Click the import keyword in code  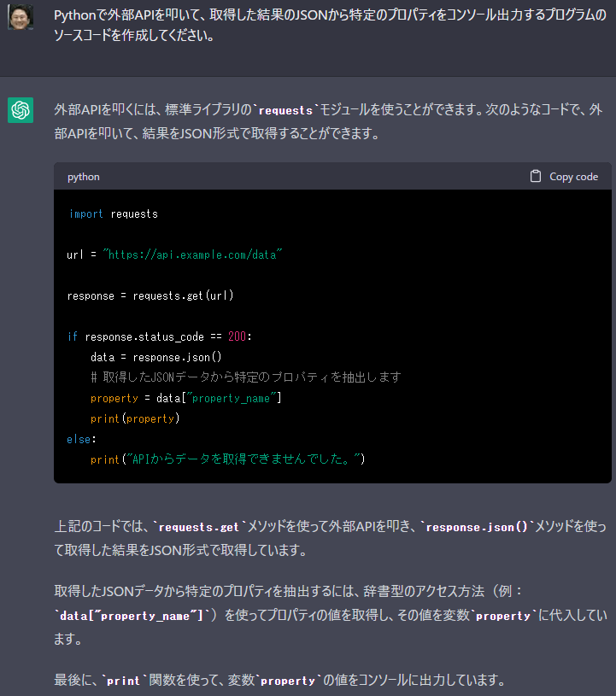(x=86, y=214)
